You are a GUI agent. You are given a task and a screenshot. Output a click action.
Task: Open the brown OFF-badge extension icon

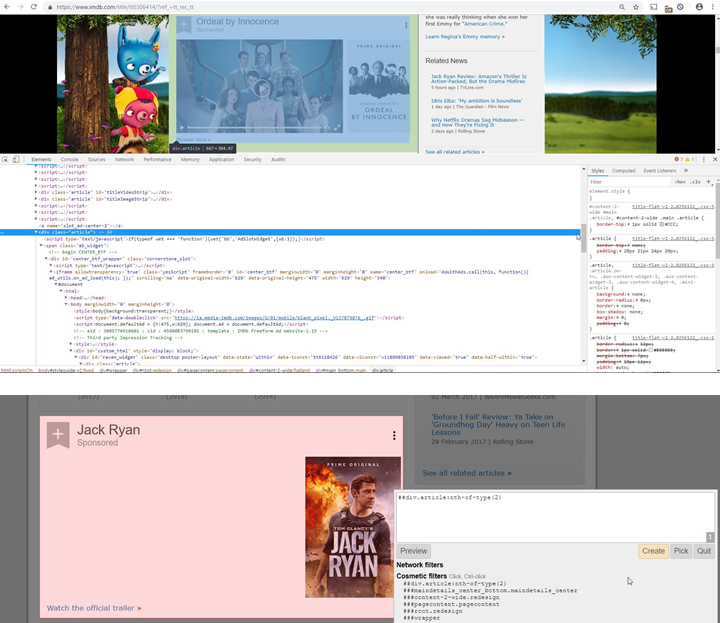(x=669, y=8)
